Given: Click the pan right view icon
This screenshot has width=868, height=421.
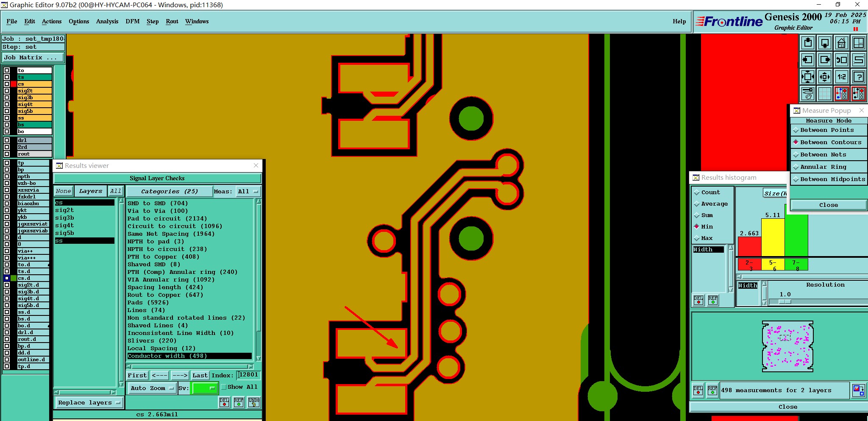Looking at the screenshot, I should [x=825, y=60].
